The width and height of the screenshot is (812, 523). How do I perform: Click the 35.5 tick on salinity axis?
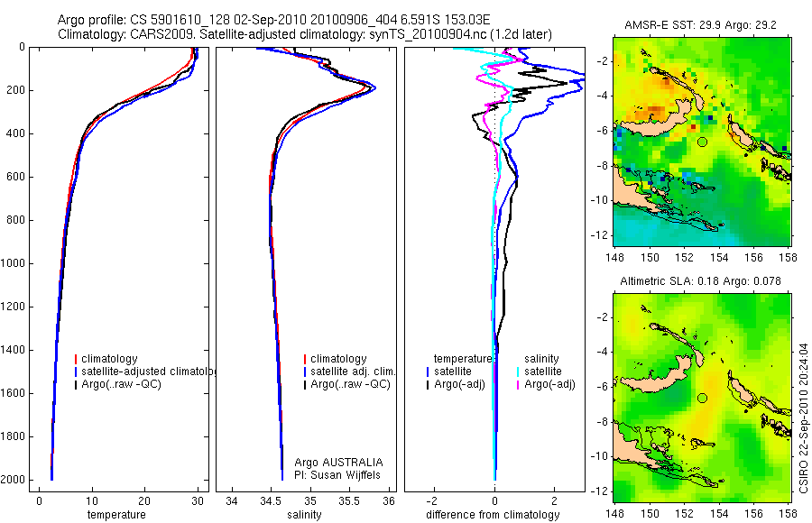pyautogui.click(x=349, y=501)
